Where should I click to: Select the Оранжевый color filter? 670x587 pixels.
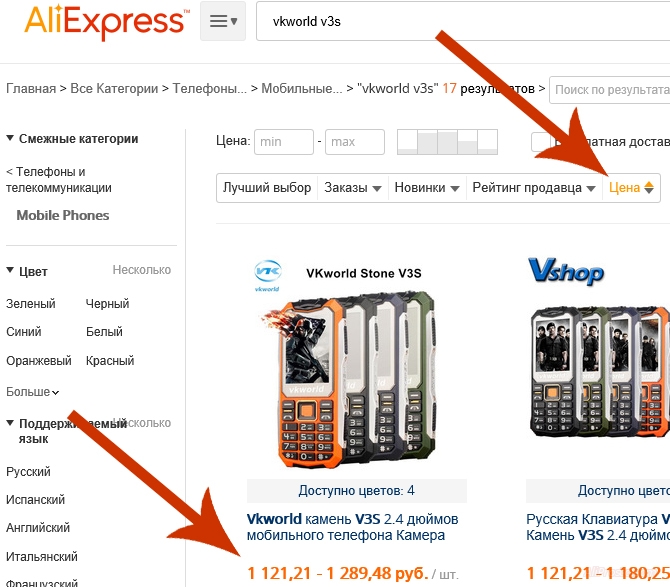click(39, 361)
